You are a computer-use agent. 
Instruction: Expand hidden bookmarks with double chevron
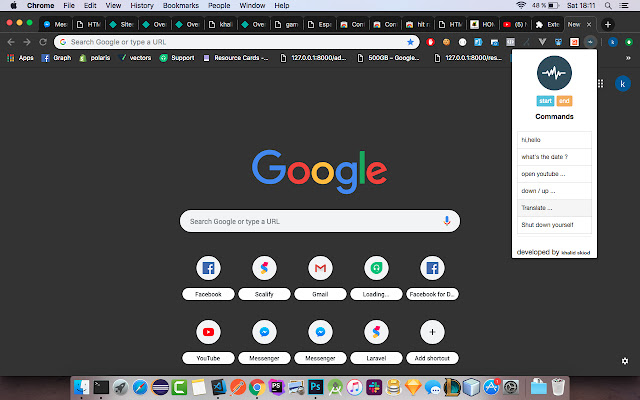click(628, 58)
